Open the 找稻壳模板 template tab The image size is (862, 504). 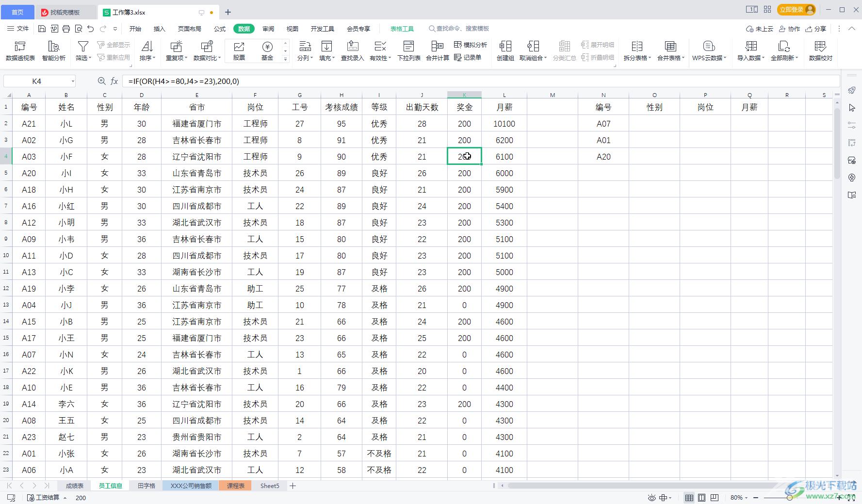click(x=65, y=12)
